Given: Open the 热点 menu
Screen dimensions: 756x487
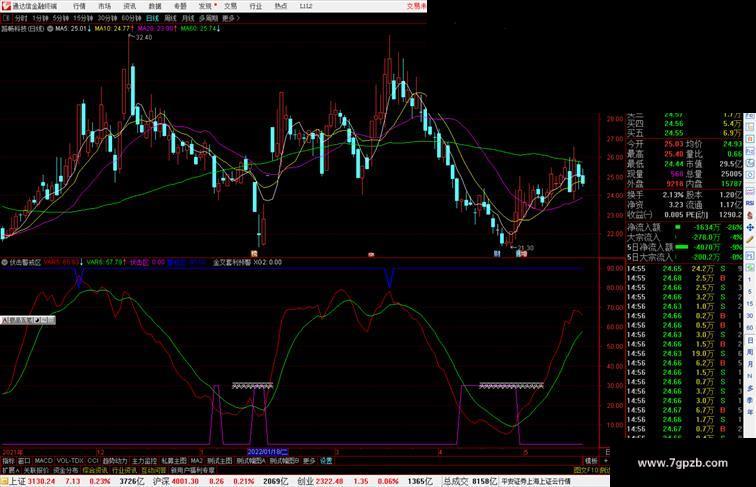Looking at the screenshot, I should coord(281,6).
